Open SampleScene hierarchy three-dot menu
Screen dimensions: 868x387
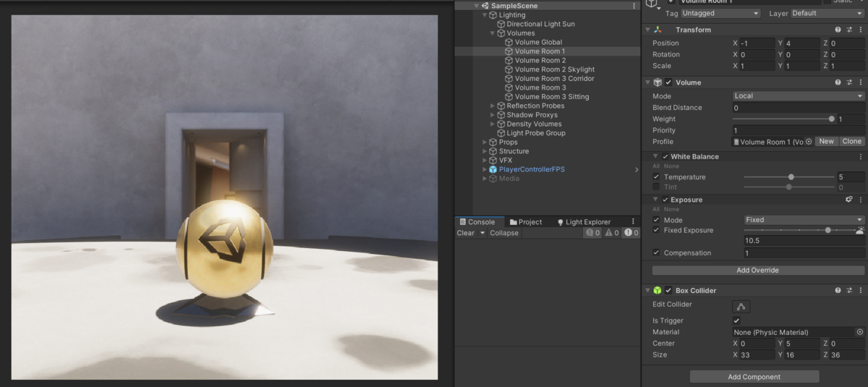(634, 6)
